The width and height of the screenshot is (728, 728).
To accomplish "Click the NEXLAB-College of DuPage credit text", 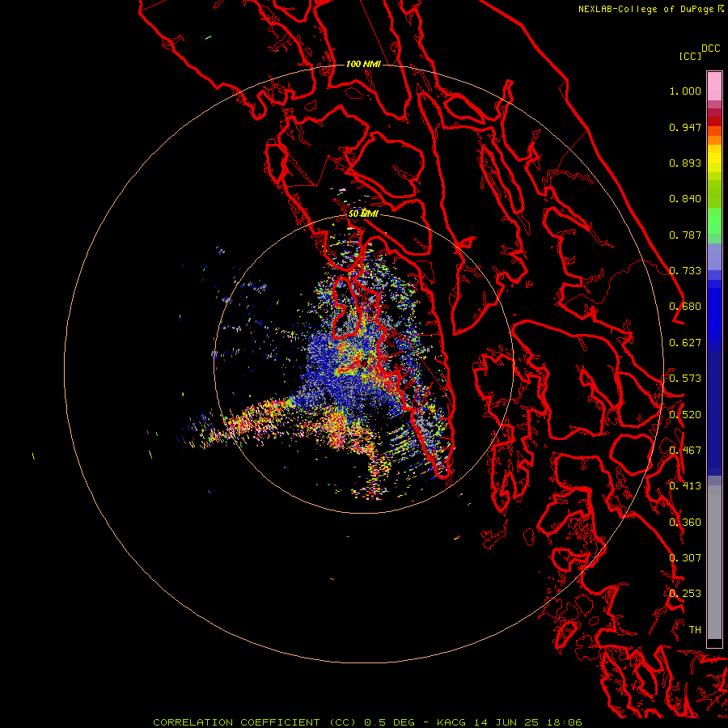I will click(x=645, y=9).
